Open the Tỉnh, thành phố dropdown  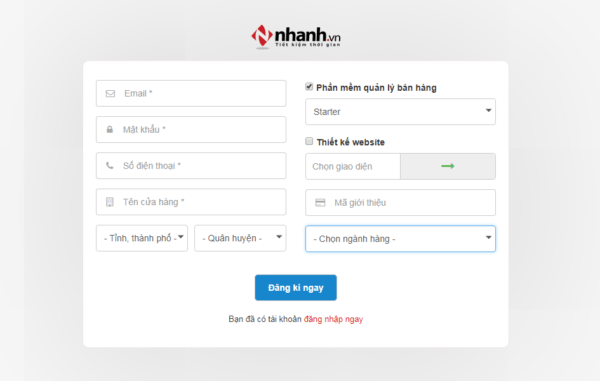pos(142,238)
